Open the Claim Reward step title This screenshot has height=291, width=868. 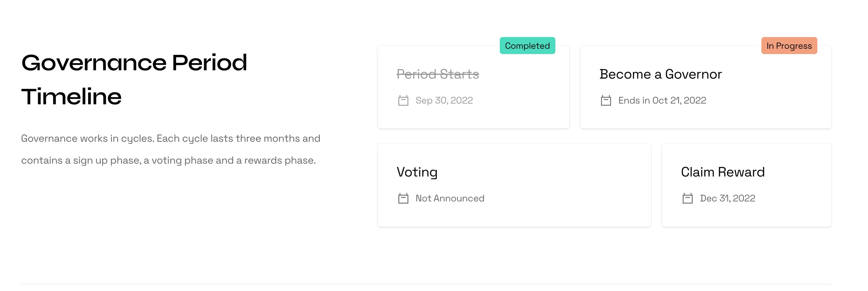pos(722,172)
